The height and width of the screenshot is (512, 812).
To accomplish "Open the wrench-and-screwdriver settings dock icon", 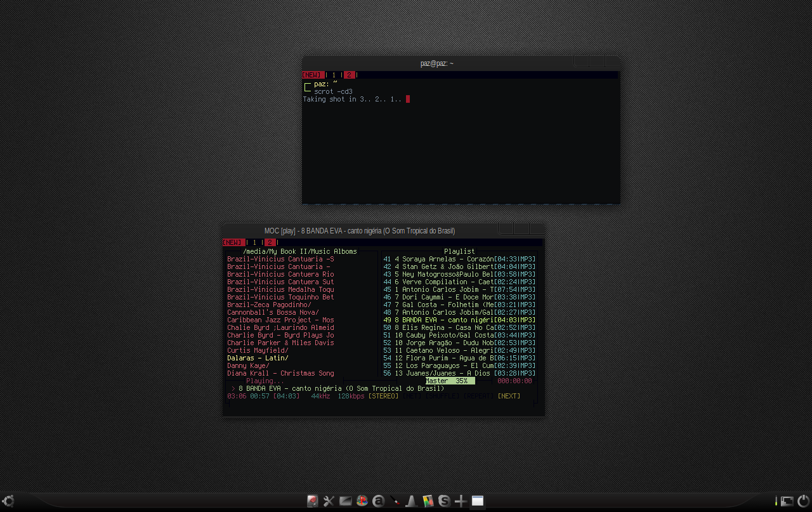I will click(329, 501).
